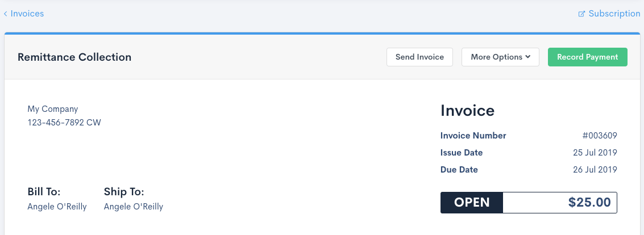This screenshot has width=644, height=235.
Task: Click the Bill To heading
Action: [x=44, y=192]
